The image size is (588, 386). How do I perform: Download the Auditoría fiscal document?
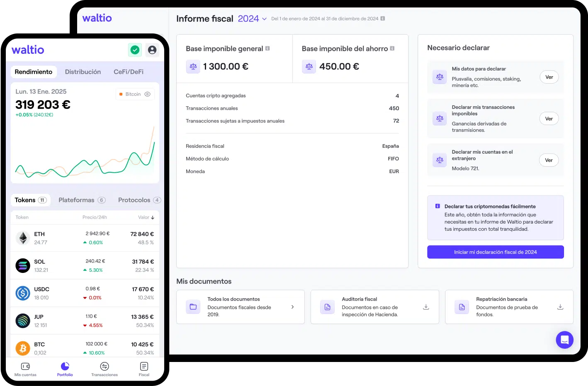coord(425,307)
